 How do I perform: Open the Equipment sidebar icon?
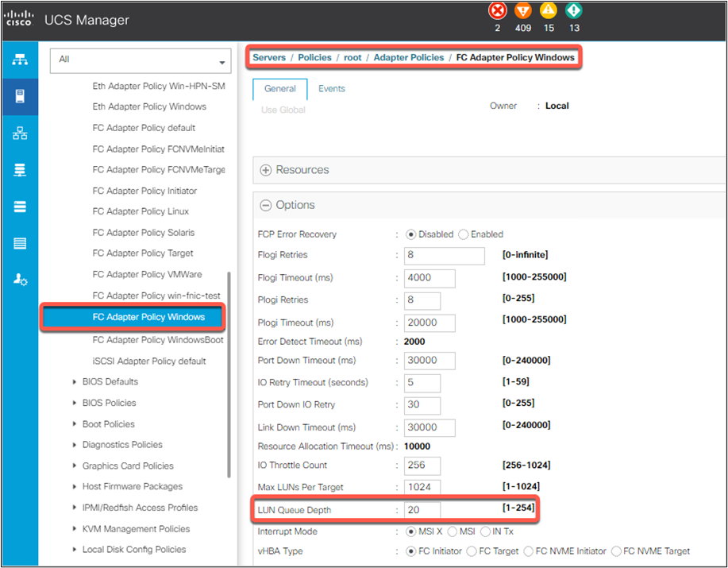pyautogui.click(x=20, y=60)
